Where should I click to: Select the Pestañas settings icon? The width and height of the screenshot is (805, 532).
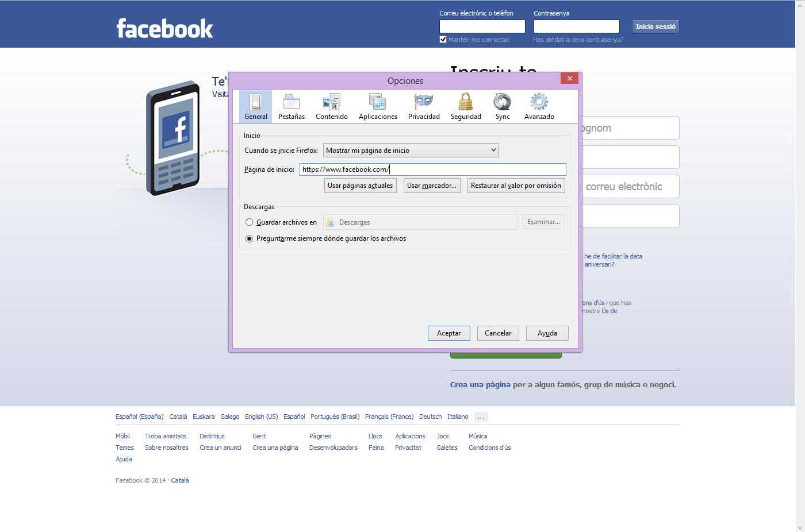pyautogui.click(x=291, y=106)
